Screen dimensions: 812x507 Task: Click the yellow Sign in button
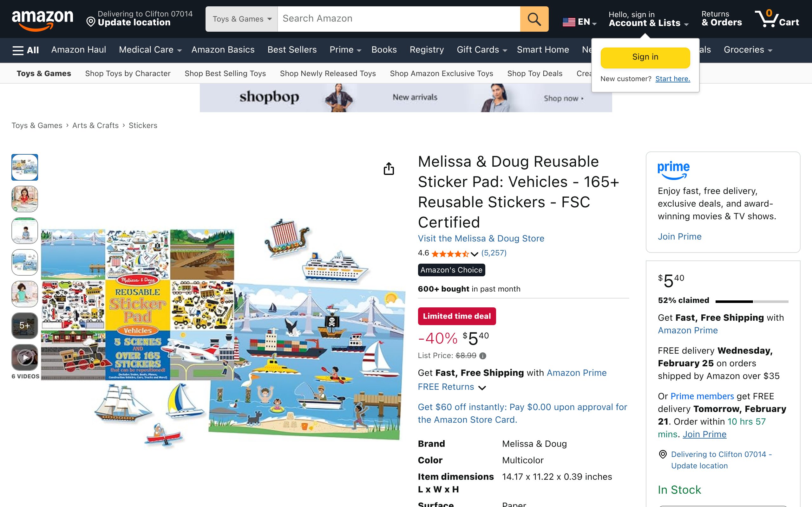click(645, 57)
